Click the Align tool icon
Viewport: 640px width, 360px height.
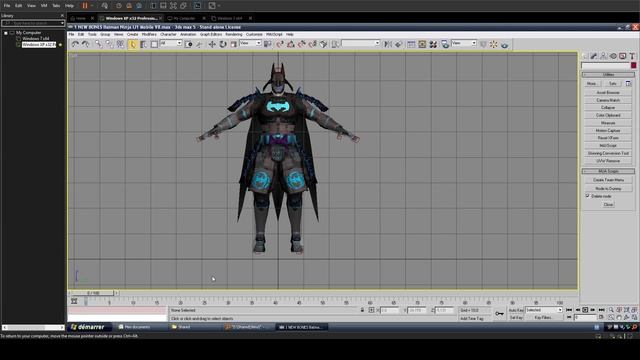[399, 44]
